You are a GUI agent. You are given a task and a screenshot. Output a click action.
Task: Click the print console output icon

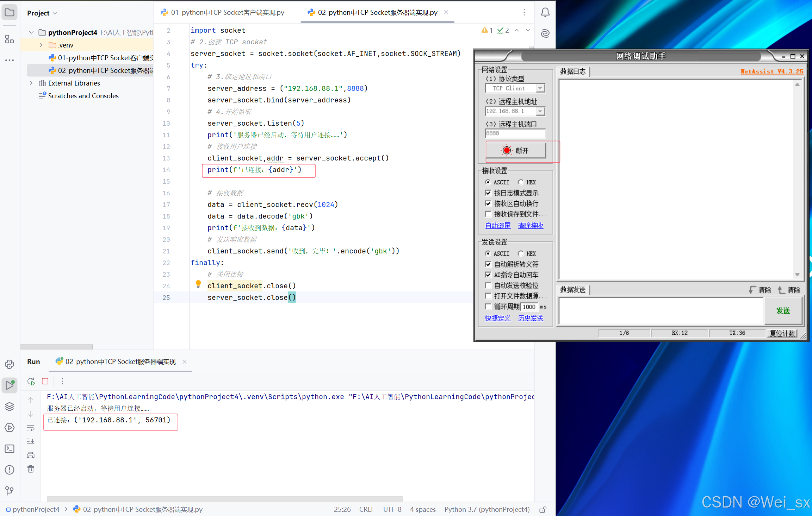[31, 455]
